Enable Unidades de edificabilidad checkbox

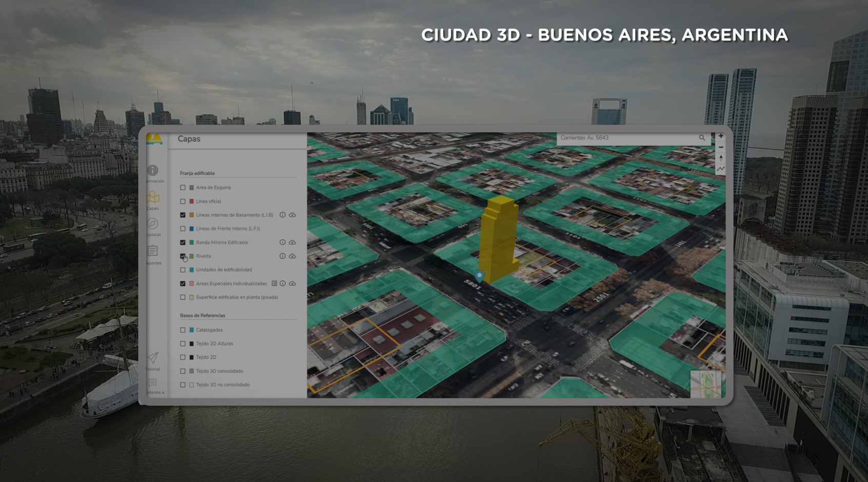[183, 270]
